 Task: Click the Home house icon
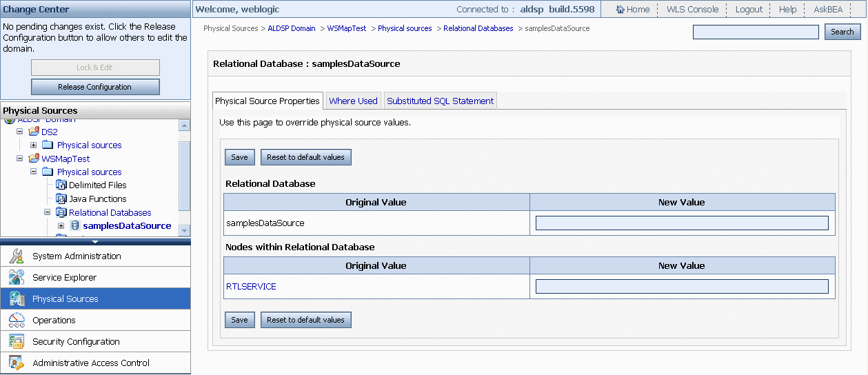click(x=620, y=9)
